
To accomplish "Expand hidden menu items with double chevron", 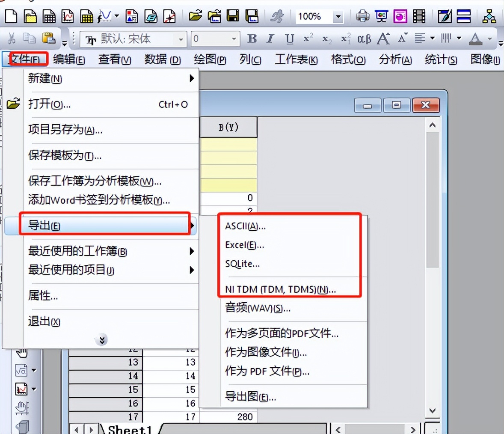I will (x=102, y=340).
